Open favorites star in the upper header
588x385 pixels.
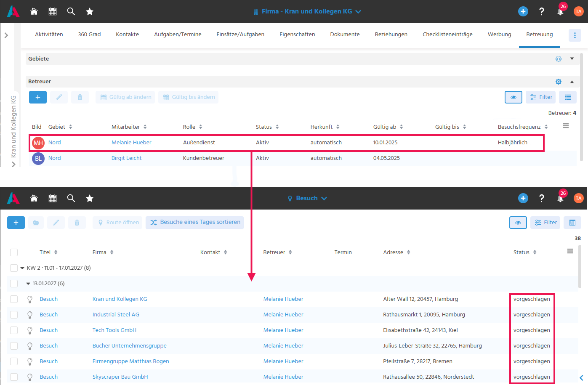90,11
